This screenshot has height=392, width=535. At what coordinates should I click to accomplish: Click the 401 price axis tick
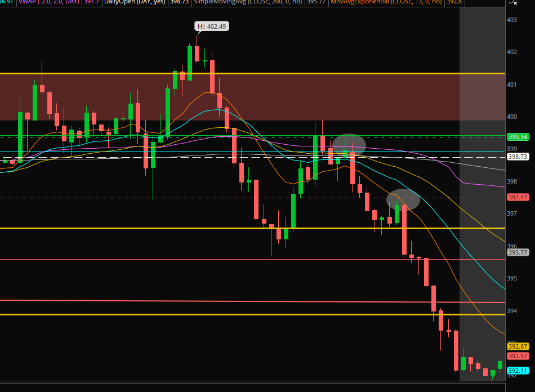click(x=511, y=84)
